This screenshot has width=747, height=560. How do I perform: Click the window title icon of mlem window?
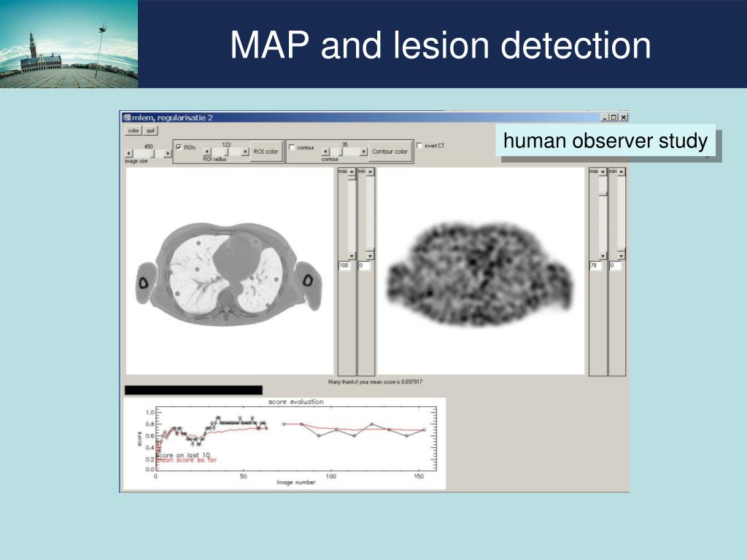pyautogui.click(x=127, y=117)
